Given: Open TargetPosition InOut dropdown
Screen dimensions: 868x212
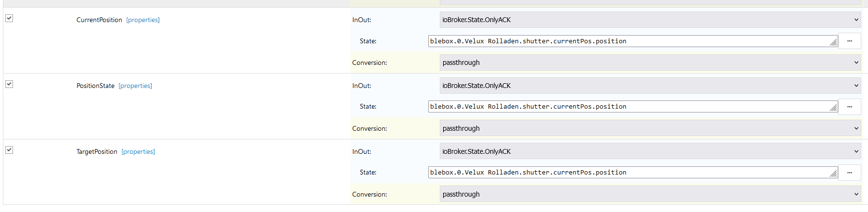Looking at the screenshot, I should click(650, 151).
